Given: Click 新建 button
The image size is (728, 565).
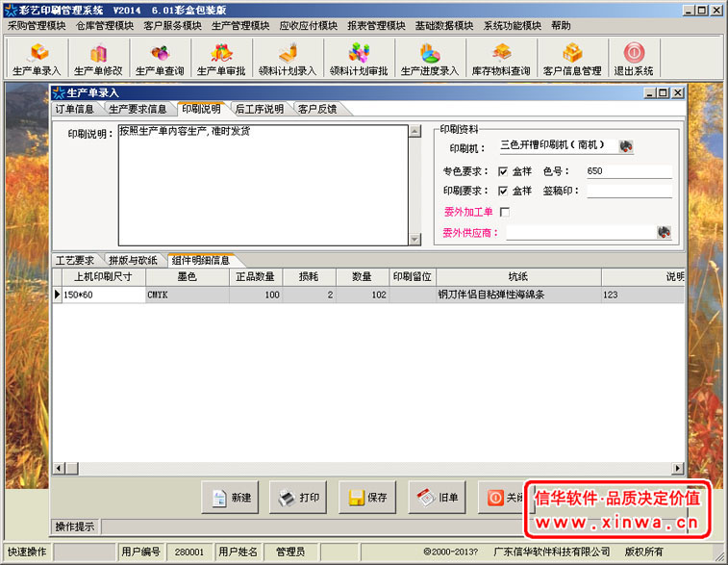Looking at the screenshot, I should coord(230,498).
